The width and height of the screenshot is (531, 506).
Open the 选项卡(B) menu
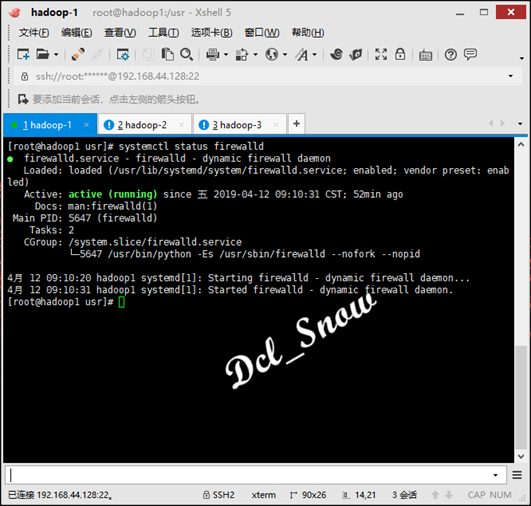(x=212, y=33)
